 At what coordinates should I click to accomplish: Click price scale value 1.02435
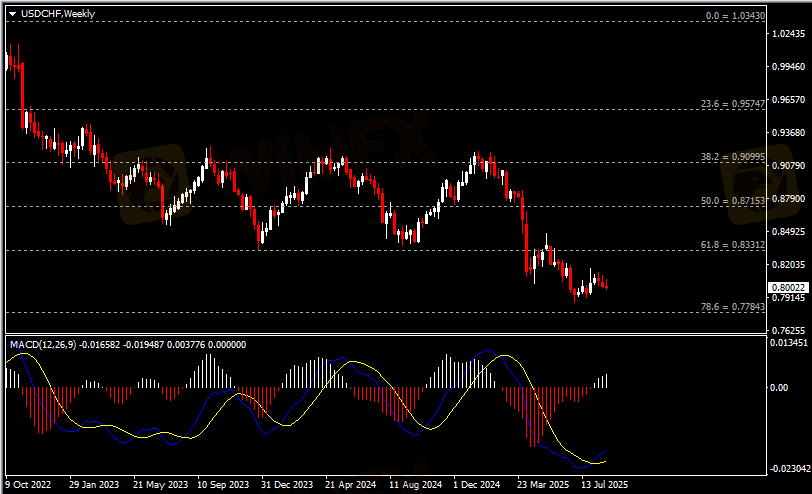pyautogui.click(x=788, y=34)
